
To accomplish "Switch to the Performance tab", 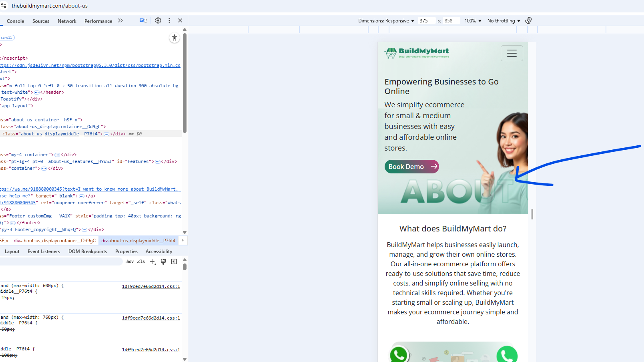I will pos(98,21).
